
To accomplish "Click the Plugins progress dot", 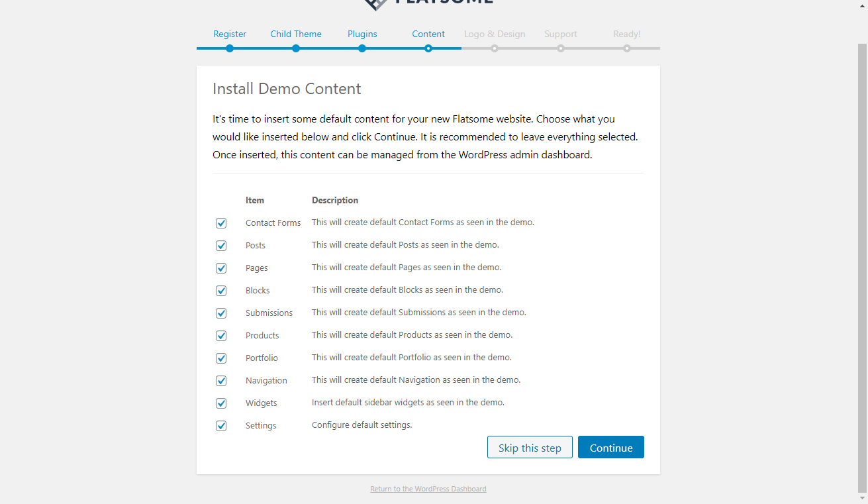I will coord(362,48).
